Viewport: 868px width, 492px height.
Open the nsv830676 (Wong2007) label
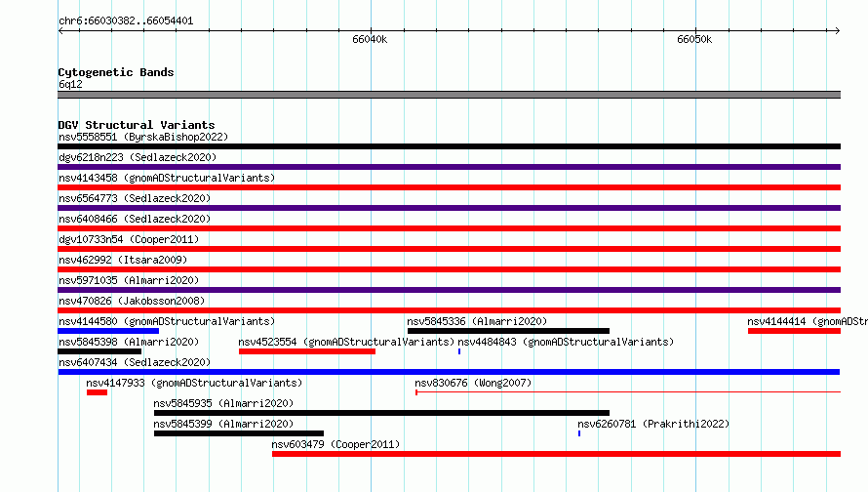pos(473,383)
